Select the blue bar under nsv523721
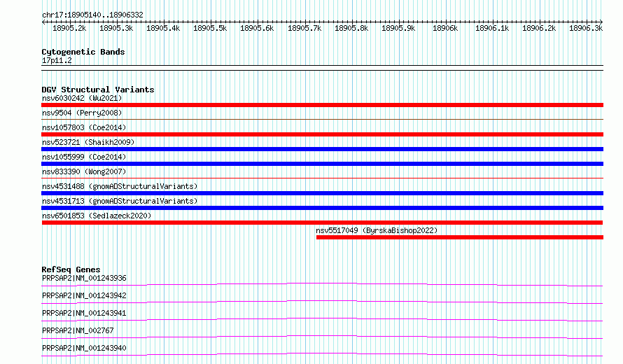The width and height of the screenshot is (623, 364). [x=322, y=149]
